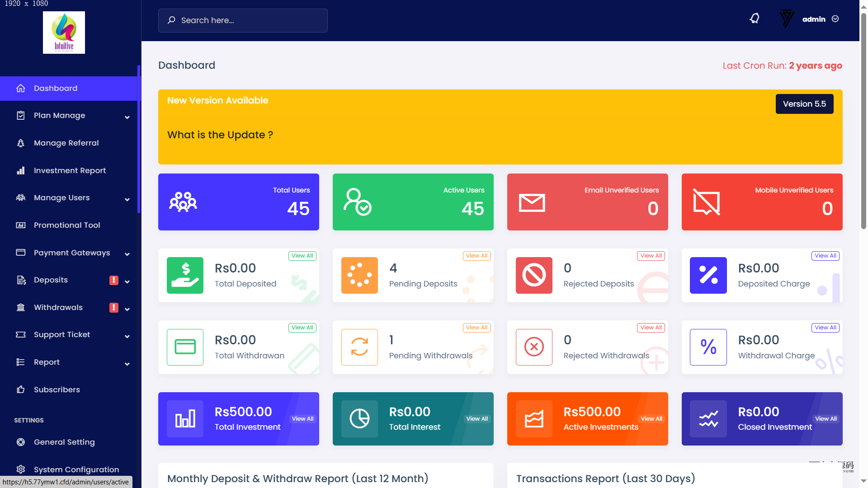This screenshot has height=488, width=868.
Task: Click View All on Pending Deposits
Action: click(477, 256)
